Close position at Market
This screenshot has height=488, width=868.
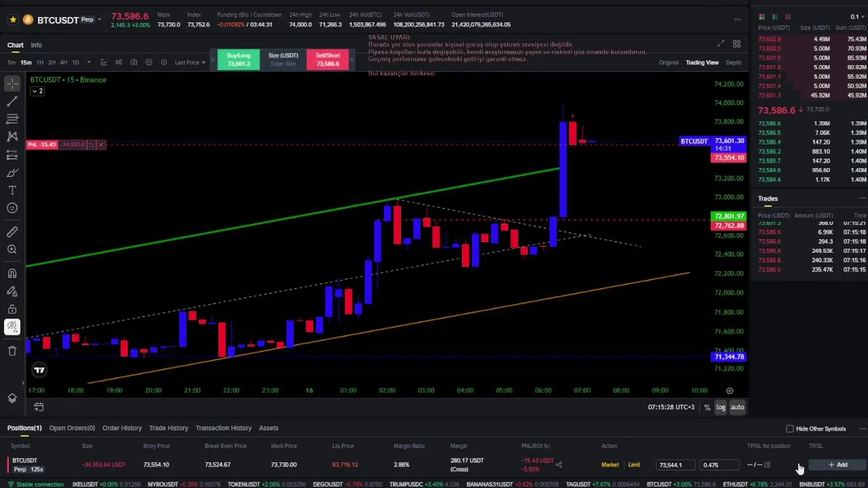[610, 465]
